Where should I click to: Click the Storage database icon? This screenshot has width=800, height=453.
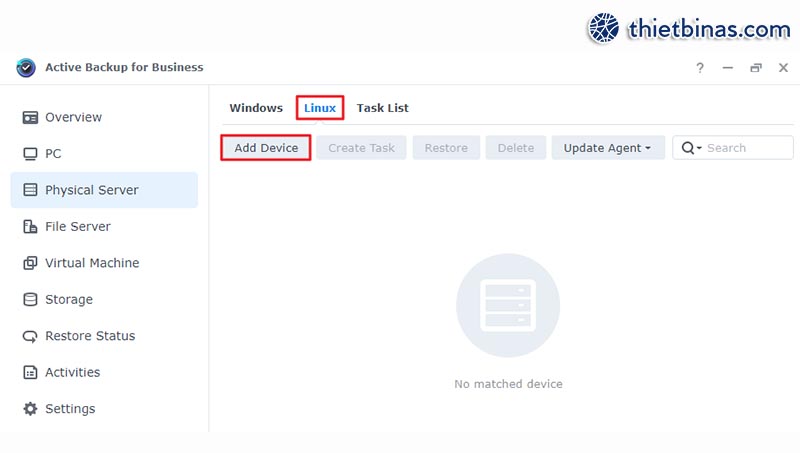pyautogui.click(x=30, y=299)
